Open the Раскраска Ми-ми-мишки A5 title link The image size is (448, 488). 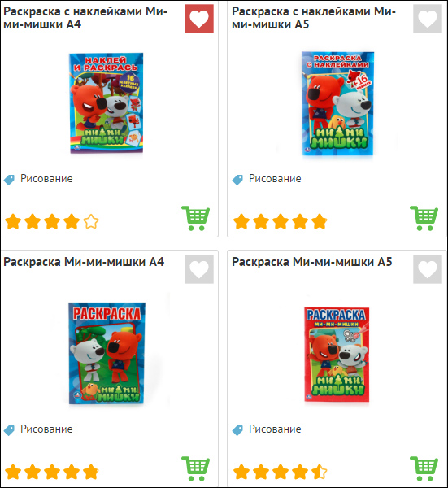click(311, 262)
